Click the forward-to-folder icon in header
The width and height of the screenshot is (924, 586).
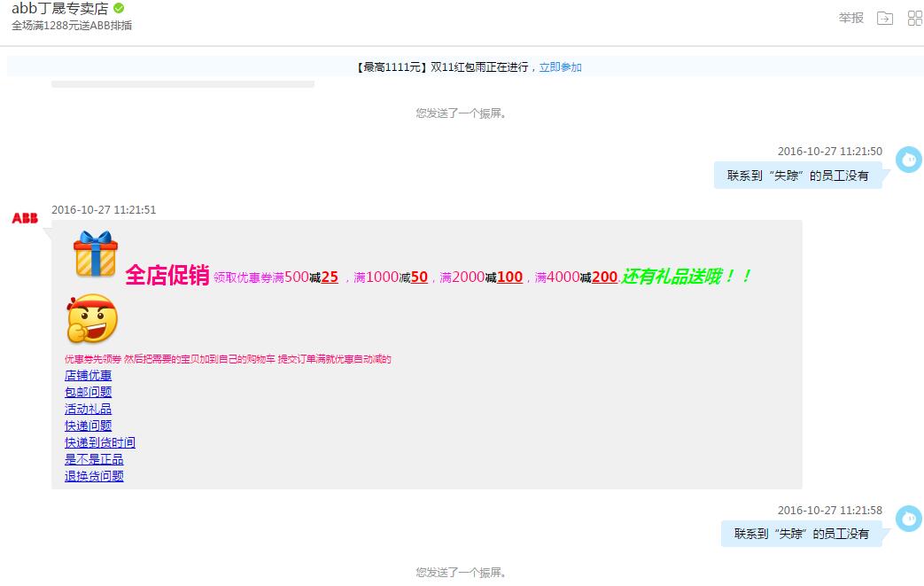click(x=884, y=19)
